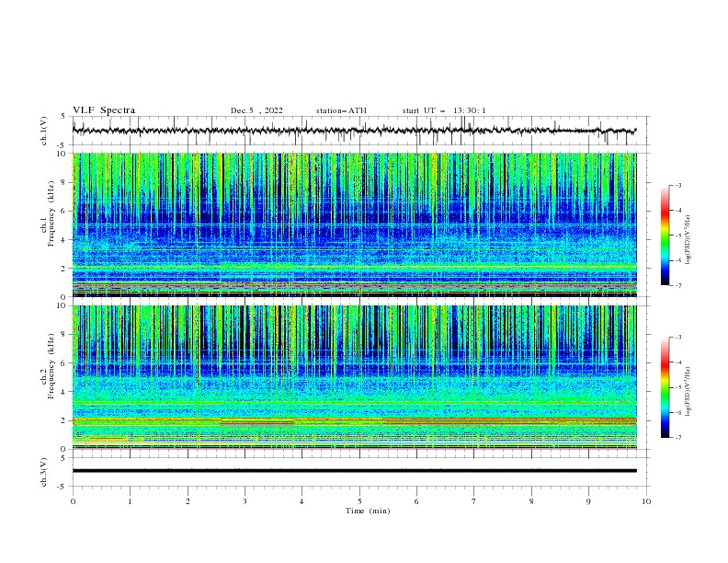The width and height of the screenshot is (728, 563).
Task: Click the "Time (min)" axis label
Action: [x=368, y=511]
